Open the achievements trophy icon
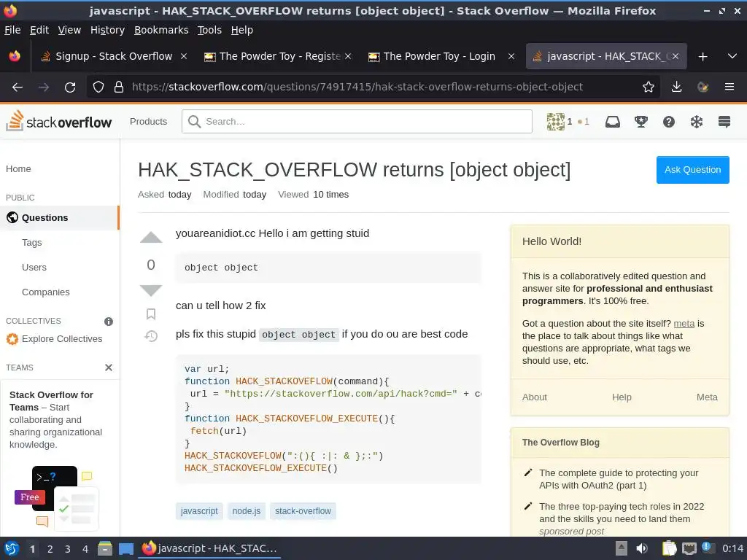This screenshot has height=560, width=747. coord(640,122)
